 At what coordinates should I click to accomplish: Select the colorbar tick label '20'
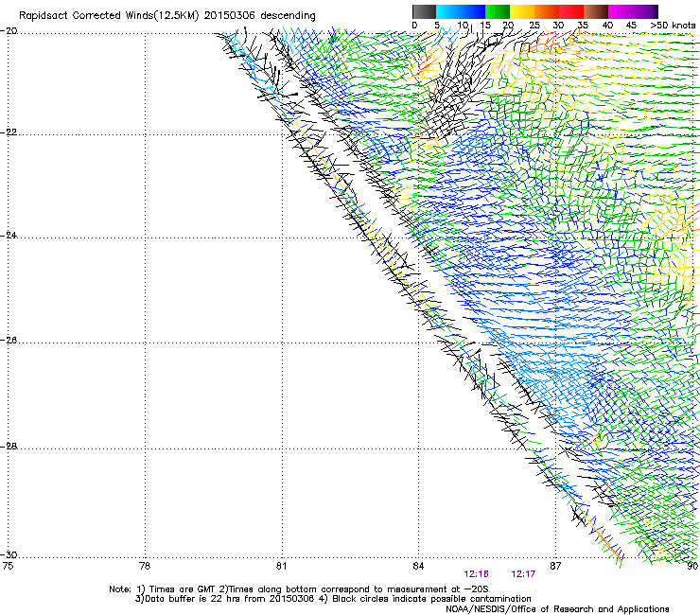(x=509, y=26)
